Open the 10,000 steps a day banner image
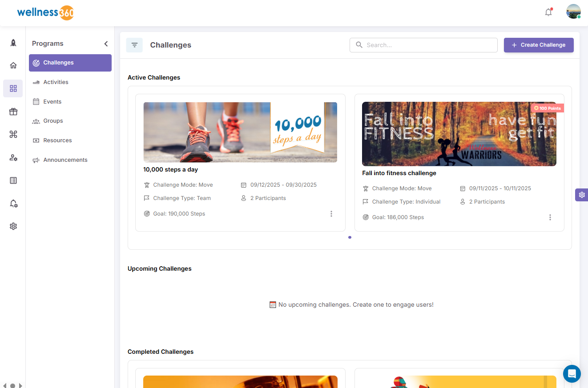This screenshot has width=588, height=388. (240, 132)
